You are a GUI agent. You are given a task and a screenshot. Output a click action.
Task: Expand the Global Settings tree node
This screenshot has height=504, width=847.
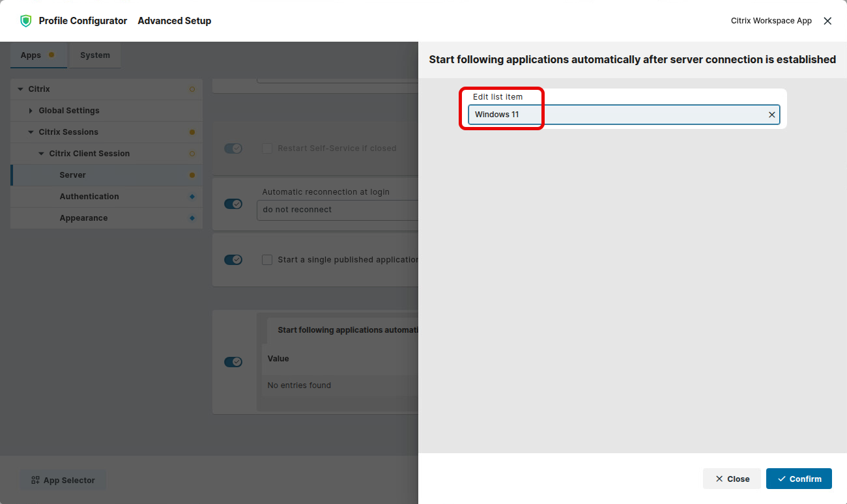[31, 111]
